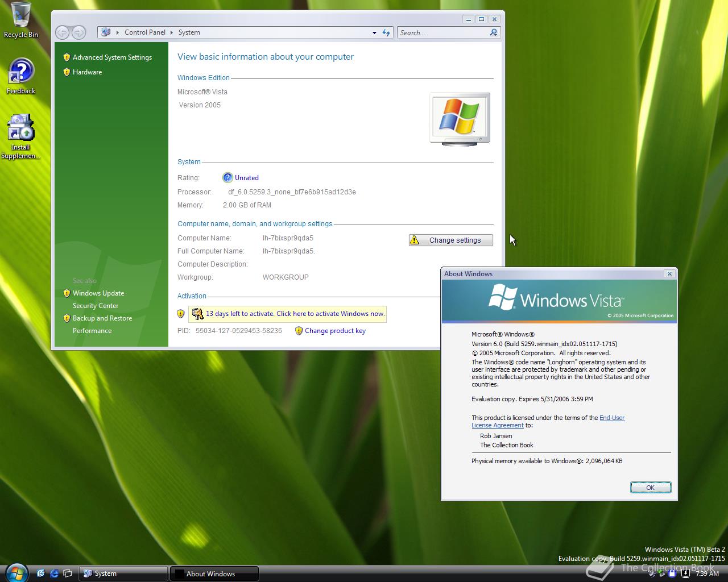This screenshot has width=728, height=582.
Task: Open Advanced System Settings link
Action: click(x=112, y=57)
